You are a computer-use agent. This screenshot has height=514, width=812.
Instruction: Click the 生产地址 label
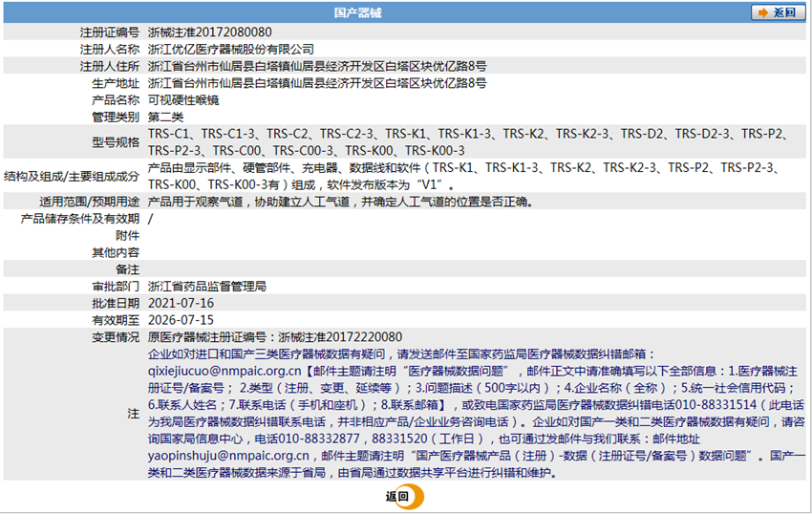pyautogui.click(x=116, y=83)
